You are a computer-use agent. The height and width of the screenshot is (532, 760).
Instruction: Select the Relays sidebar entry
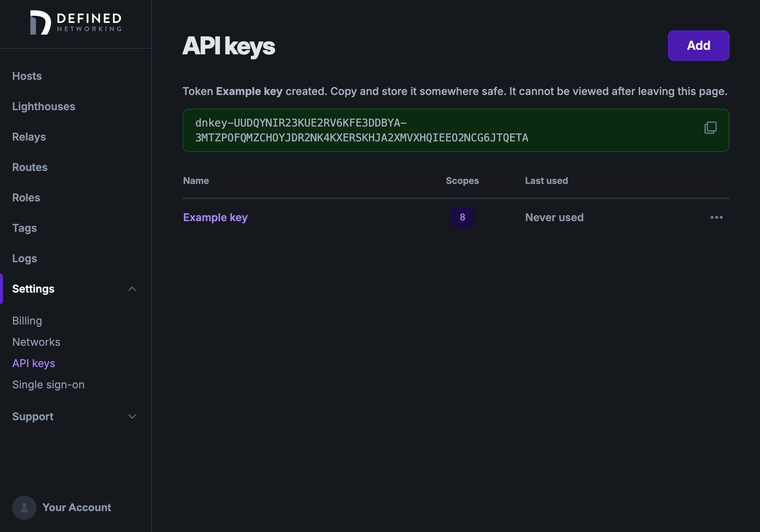(29, 137)
